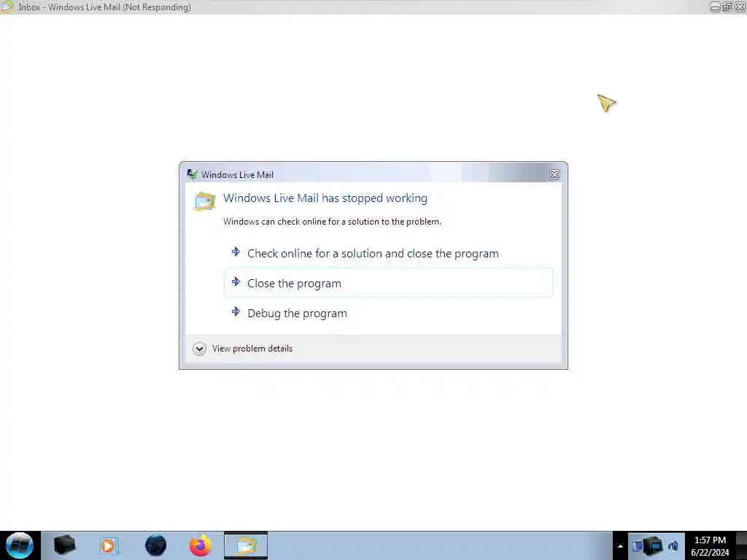Click arrow icon next to Debug the program
Image resolution: width=747 pixels, height=560 pixels.
point(236,312)
